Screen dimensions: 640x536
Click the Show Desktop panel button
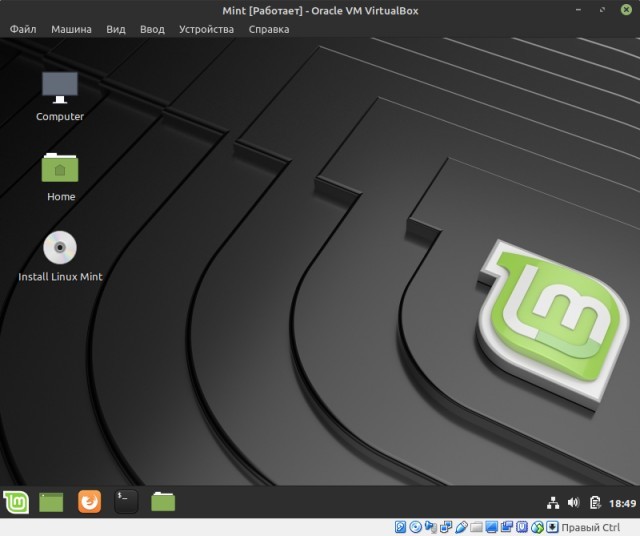coord(51,502)
